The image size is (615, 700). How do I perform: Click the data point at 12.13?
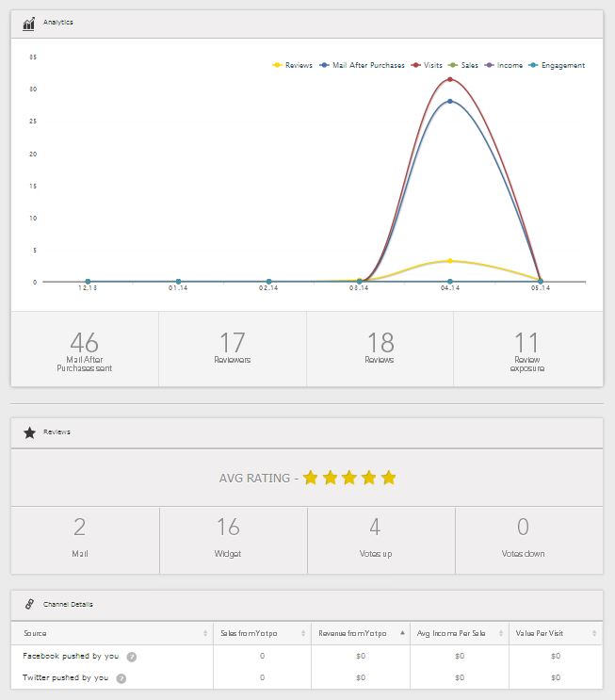[x=88, y=282]
